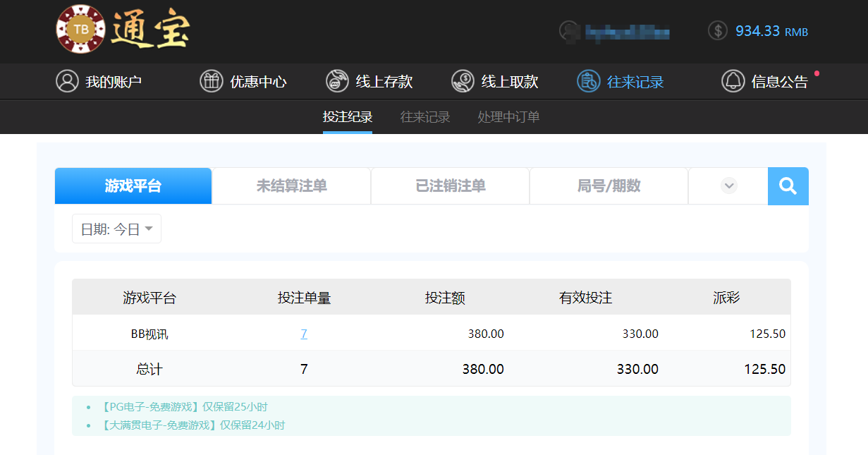Click the underlined 7 bet count link
The width and height of the screenshot is (868, 455).
point(304,333)
